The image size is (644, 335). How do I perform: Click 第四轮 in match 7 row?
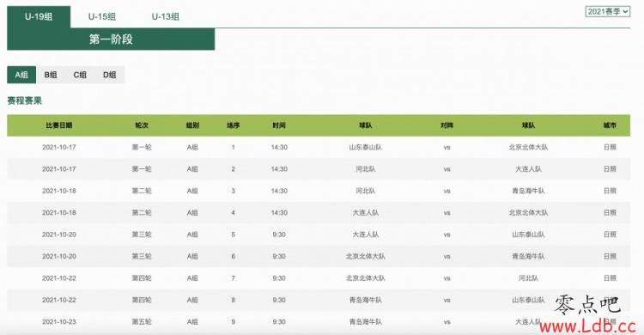click(142, 277)
